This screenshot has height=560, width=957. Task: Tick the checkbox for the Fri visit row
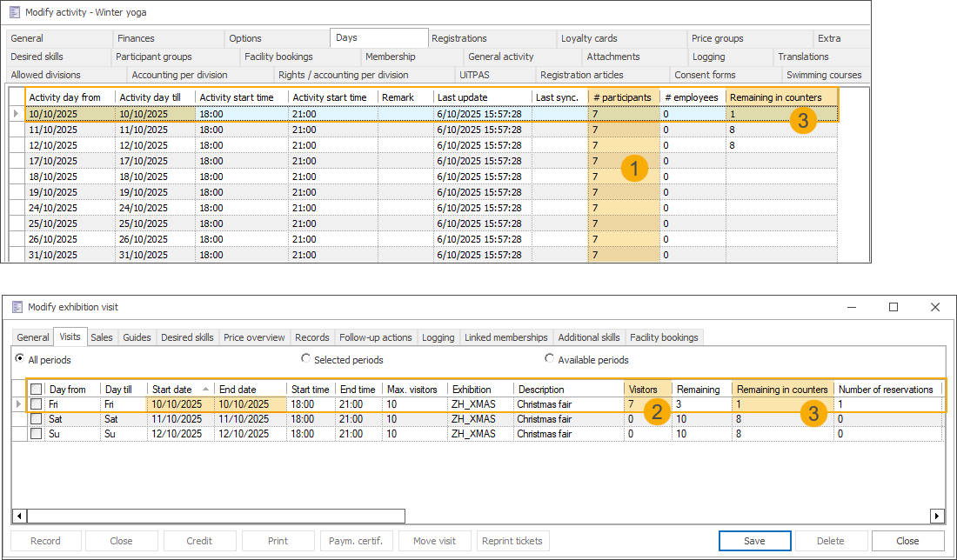36,404
